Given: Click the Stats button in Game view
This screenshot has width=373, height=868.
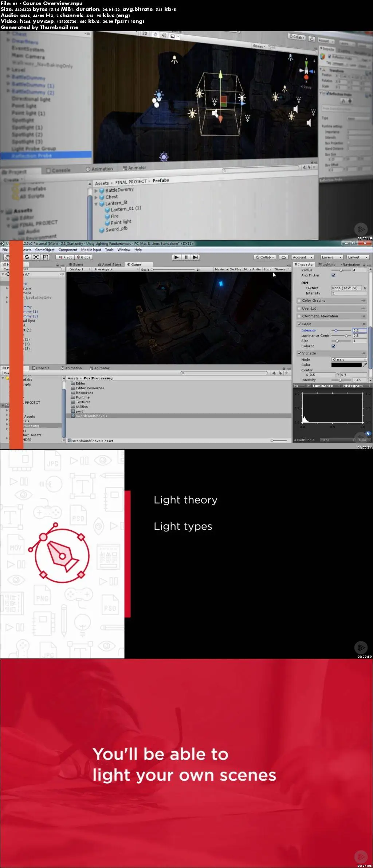Looking at the screenshot, I should [267, 269].
